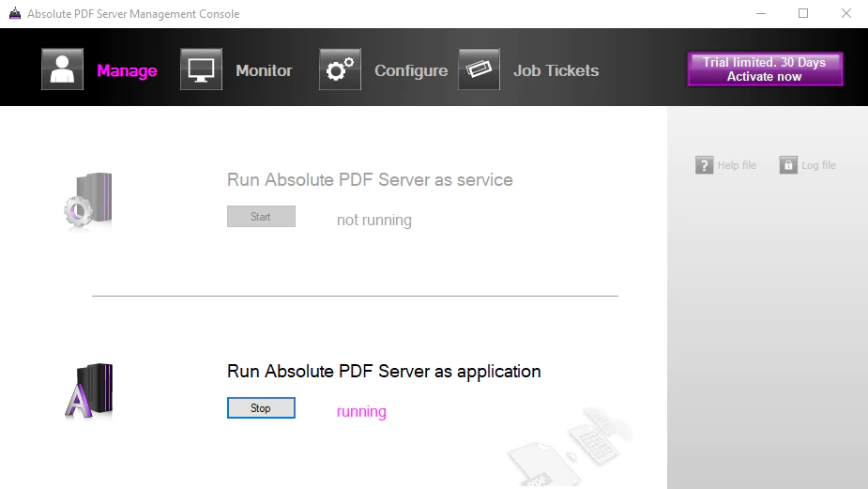Switch to the Manage tab label
Image resolution: width=868 pixels, height=489 pixels.
(128, 70)
